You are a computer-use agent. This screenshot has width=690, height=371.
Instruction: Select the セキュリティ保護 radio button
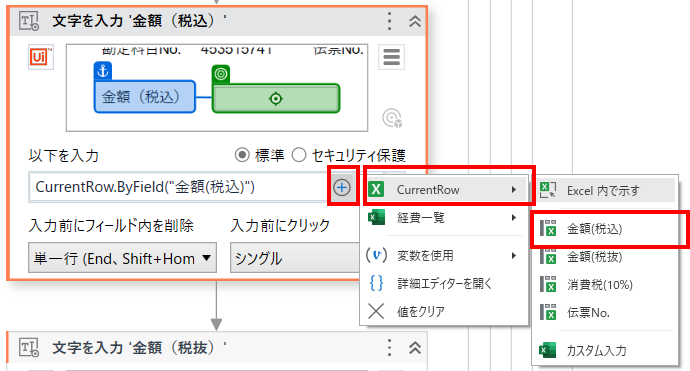(299, 155)
